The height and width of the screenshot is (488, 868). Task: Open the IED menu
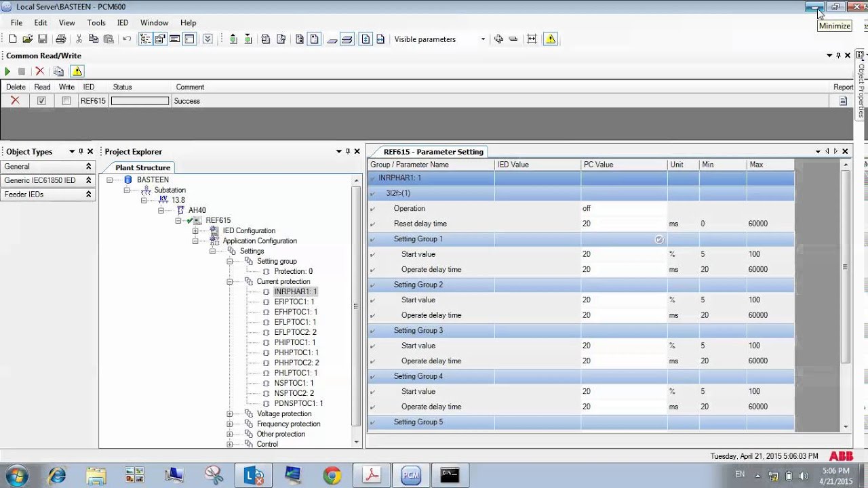[123, 23]
